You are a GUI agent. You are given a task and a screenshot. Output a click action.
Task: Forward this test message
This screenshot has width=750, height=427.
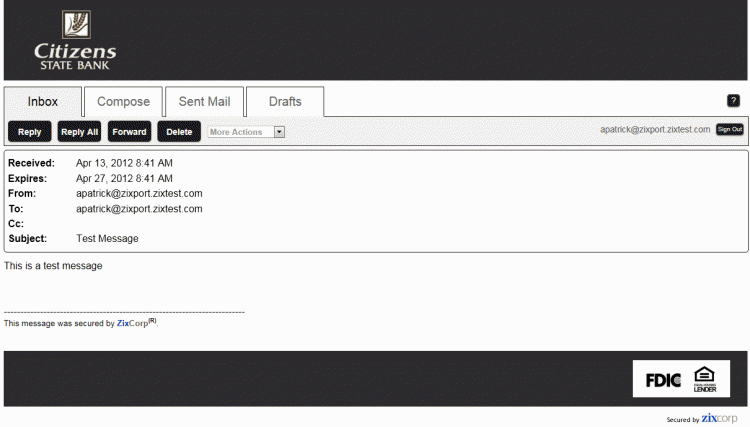coord(129,132)
